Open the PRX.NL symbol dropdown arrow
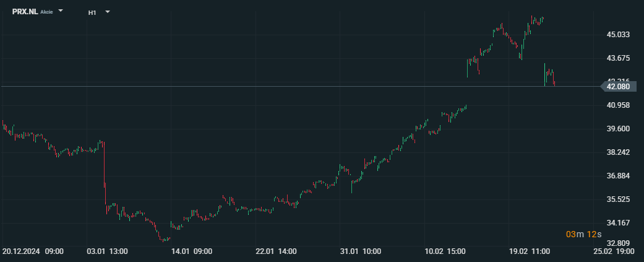This screenshot has height=262, width=644. coord(61,11)
